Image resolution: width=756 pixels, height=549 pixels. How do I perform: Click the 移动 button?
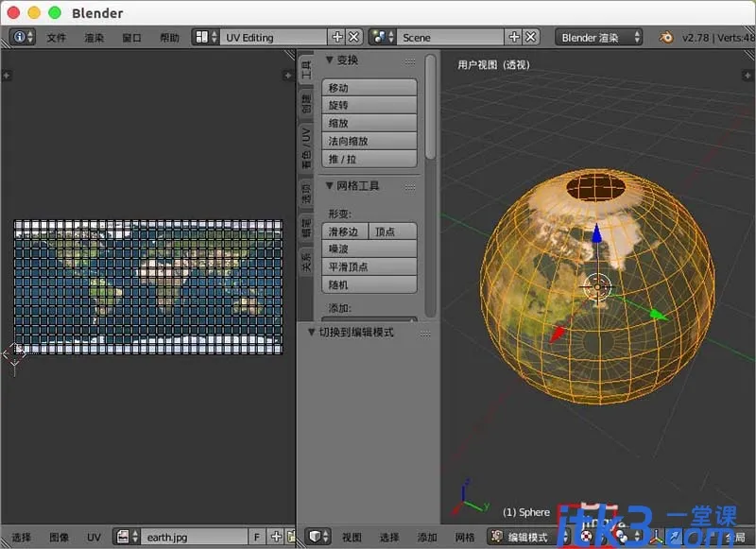pos(369,88)
